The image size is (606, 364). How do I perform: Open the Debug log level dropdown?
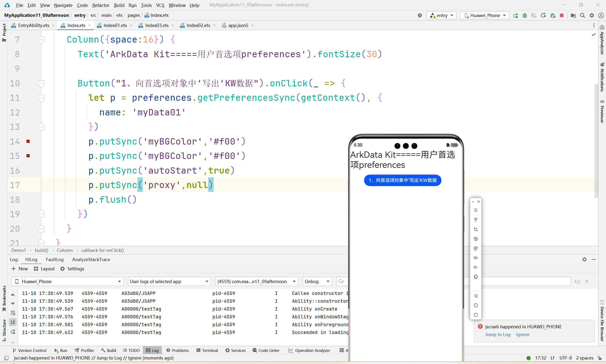(x=317, y=281)
